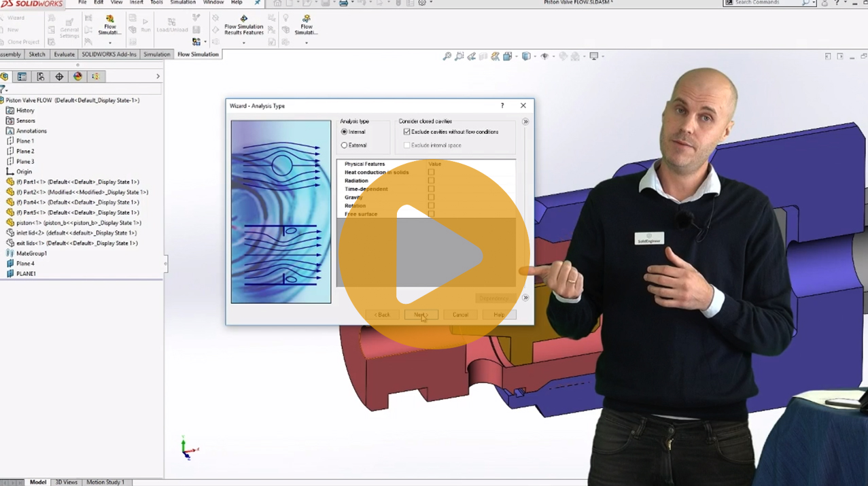Open the Flow Simulation Results Features dropdown
This screenshot has width=868, height=486.
[244, 43]
